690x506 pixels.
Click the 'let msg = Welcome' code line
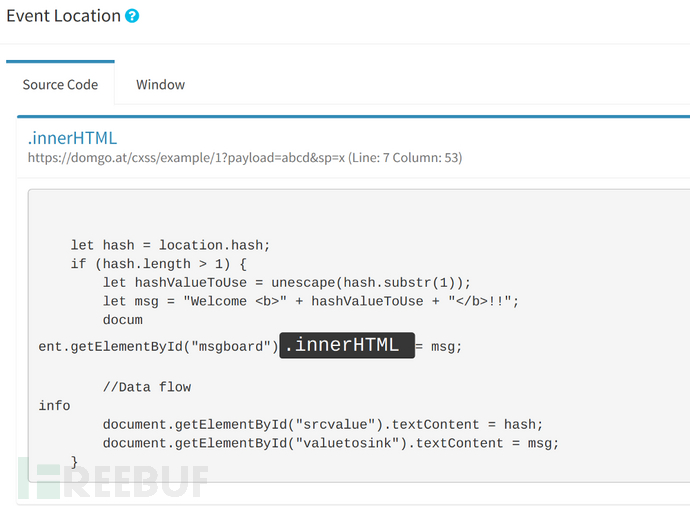pos(311,302)
